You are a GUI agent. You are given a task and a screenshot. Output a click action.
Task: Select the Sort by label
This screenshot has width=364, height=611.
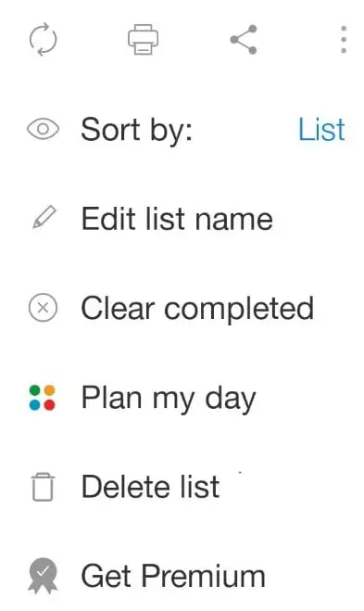click(137, 130)
